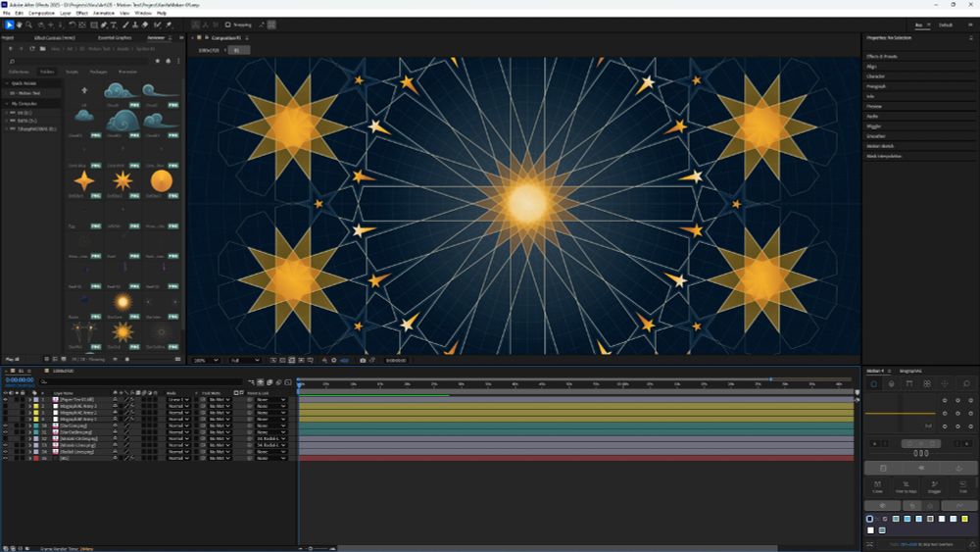Select the Roto Brush tool
980x552 pixels.
(x=157, y=25)
